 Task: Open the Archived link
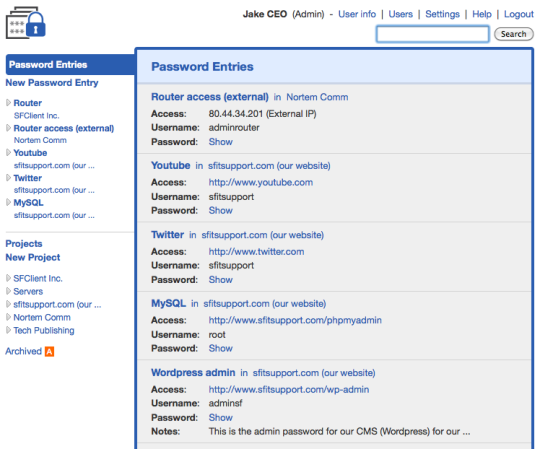tap(23, 351)
